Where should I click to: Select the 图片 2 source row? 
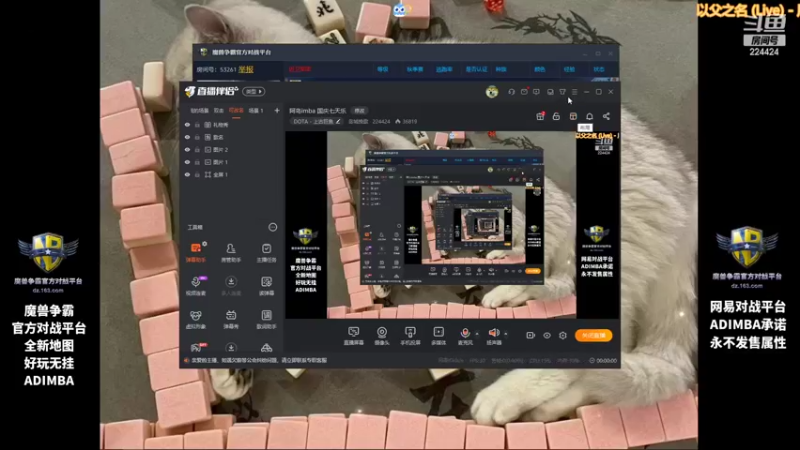[x=232, y=149]
